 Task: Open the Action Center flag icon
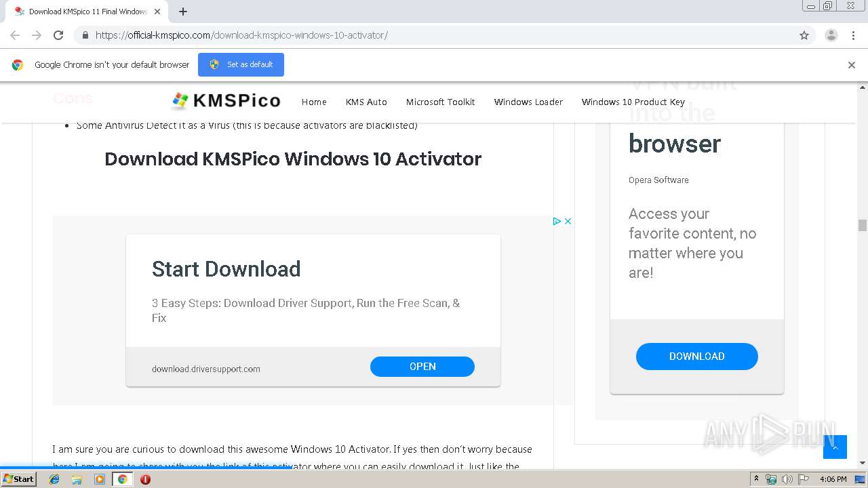pyautogui.click(x=804, y=479)
